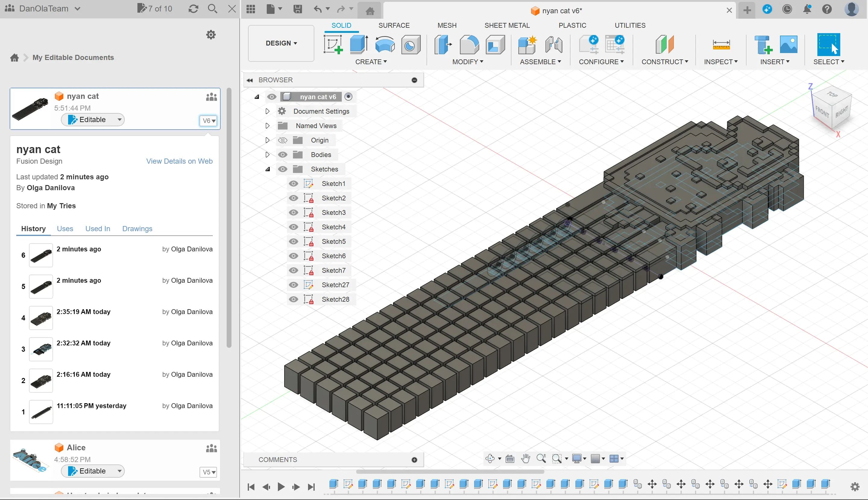Open the DESIGN workspace dropdown
Screen dimensions: 868x500
pyautogui.click(x=281, y=43)
